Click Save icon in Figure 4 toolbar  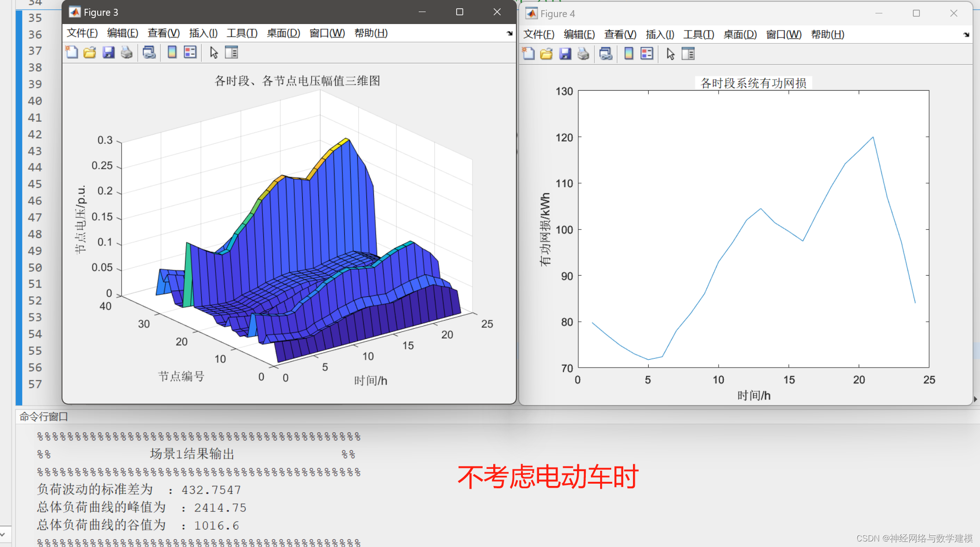pos(565,54)
